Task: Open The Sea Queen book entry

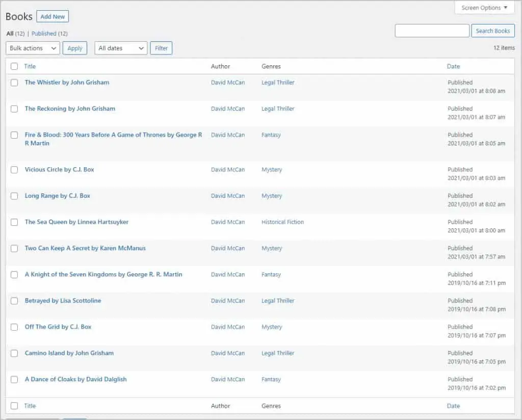Action: click(x=76, y=222)
